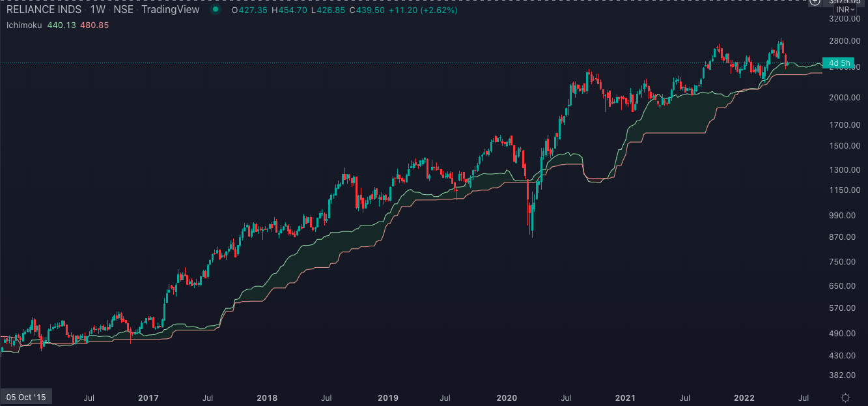Click the plus icon near the price scale
868x406 pixels.
(x=815, y=3)
